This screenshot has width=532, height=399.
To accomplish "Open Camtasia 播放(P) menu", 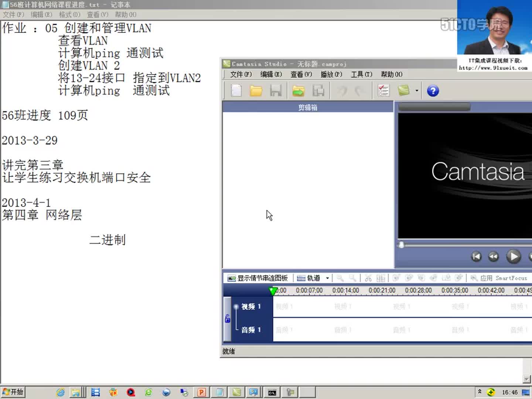I will 331,74.
